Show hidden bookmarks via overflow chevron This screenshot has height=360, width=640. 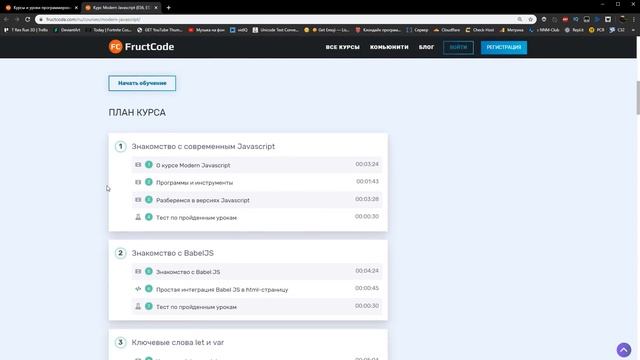(x=633, y=30)
